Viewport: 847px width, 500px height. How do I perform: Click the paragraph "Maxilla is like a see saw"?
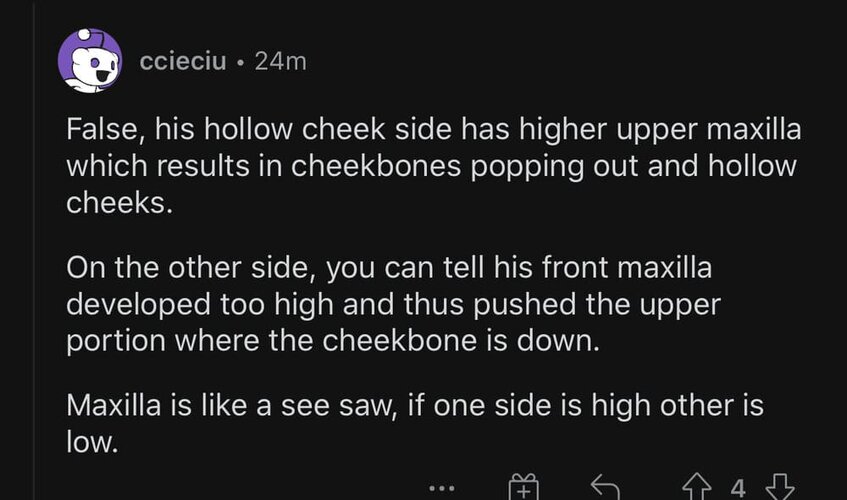point(415,423)
